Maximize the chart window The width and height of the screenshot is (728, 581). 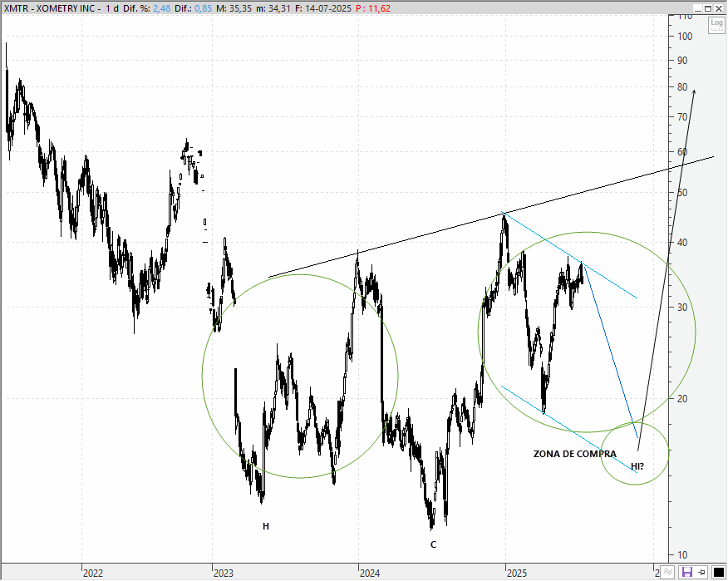click(708, 8)
